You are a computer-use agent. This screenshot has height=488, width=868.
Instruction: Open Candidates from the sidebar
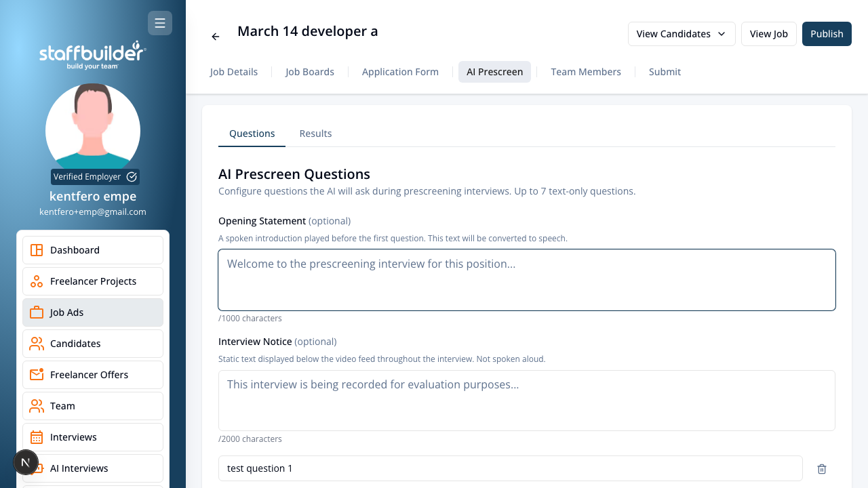(93, 344)
